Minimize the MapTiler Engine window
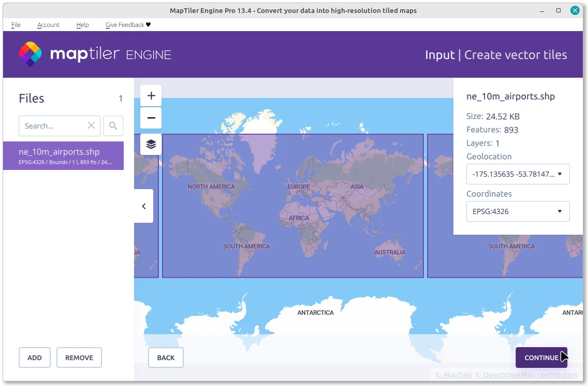This screenshot has height=386, width=588. tap(542, 10)
